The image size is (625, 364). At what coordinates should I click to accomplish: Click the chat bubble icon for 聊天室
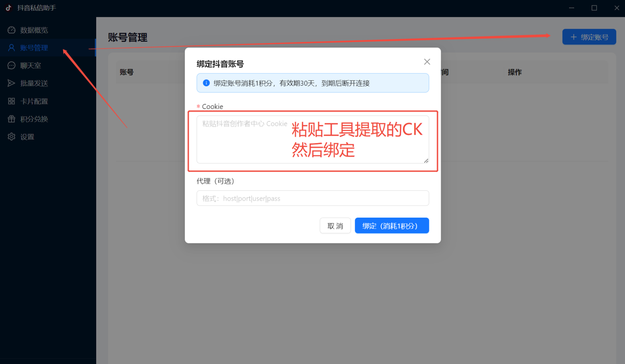tap(11, 66)
